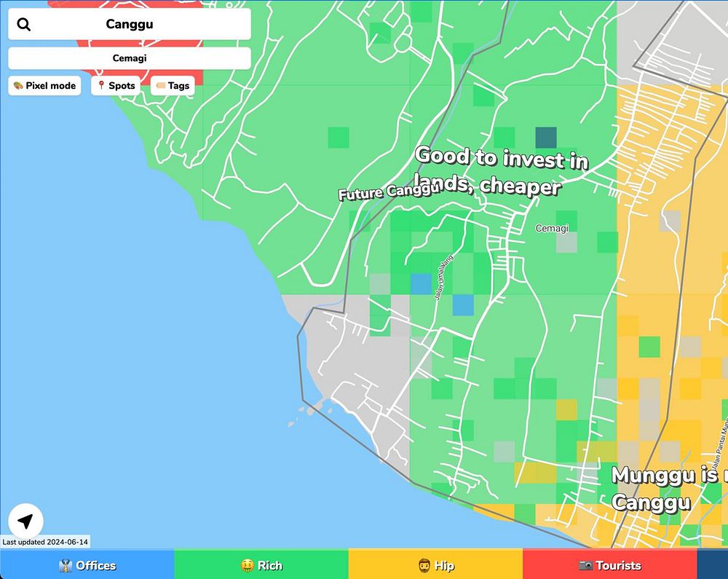Click the 'Future Canggu' map tag

(389, 192)
